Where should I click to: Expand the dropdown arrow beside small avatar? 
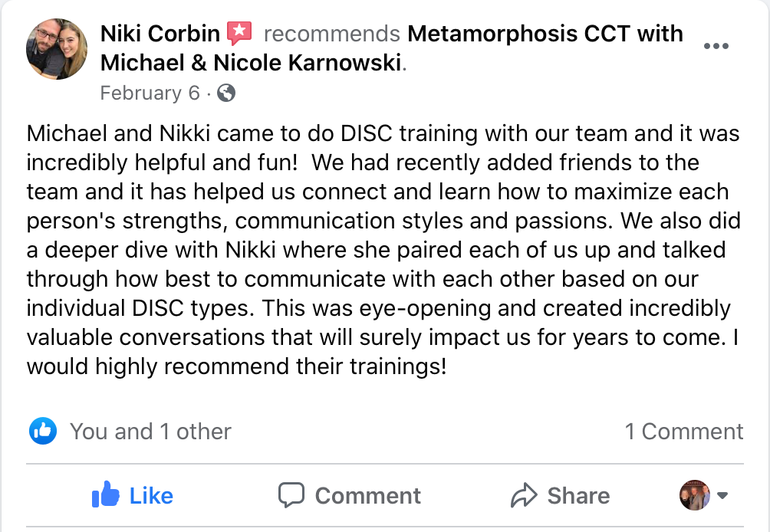coord(722,495)
